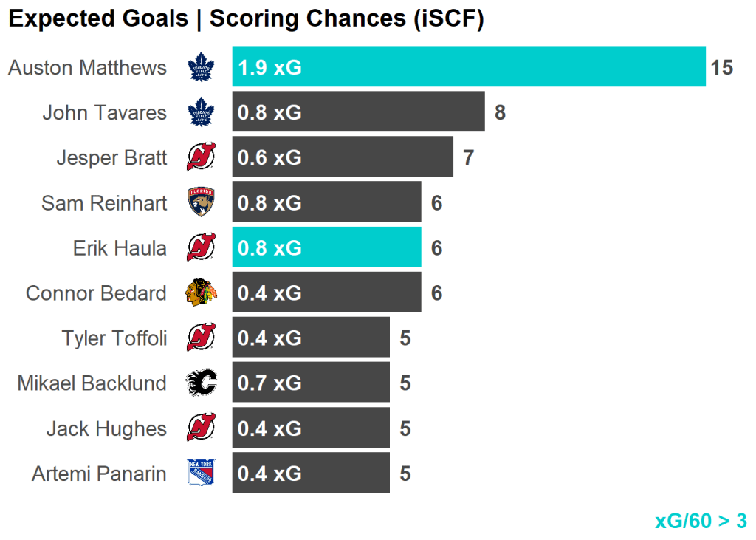Click the Maple Leafs logo beside John Tavares
Image resolution: width=756 pixels, height=540 pixels.
pyautogui.click(x=200, y=112)
